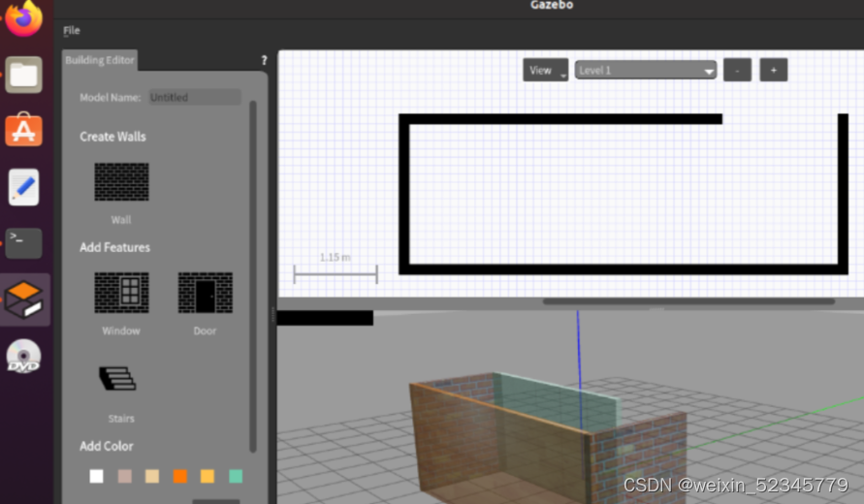This screenshot has width=864, height=504.
Task: Select the Door feature tool
Action: pos(205,293)
